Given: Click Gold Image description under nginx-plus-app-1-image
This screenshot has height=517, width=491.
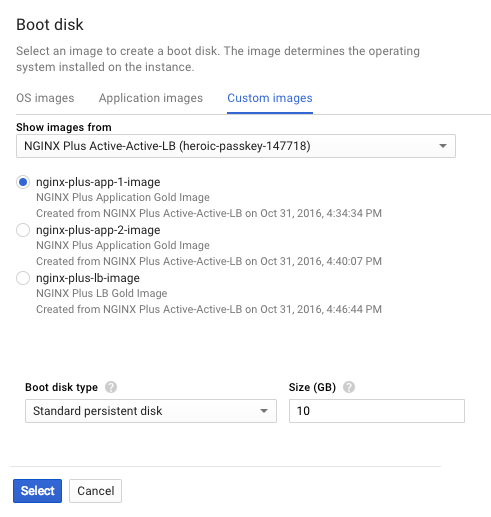Looking at the screenshot, I should [x=123, y=197].
